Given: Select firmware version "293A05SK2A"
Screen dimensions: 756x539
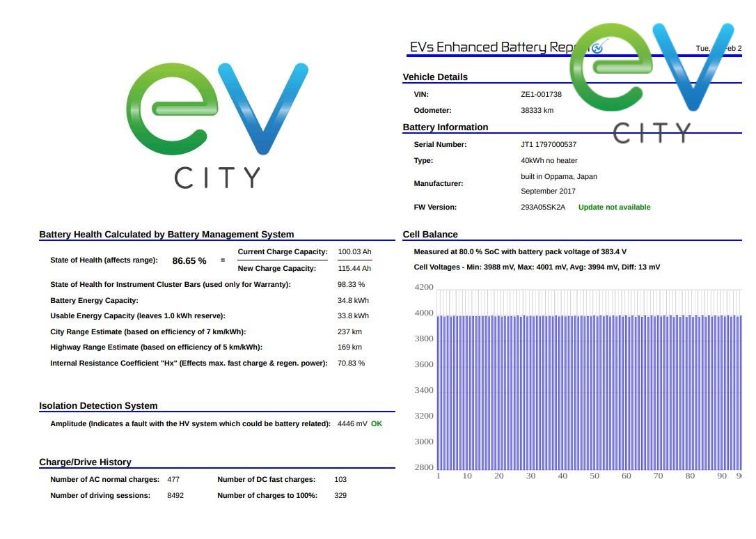Looking at the screenshot, I should (x=543, y=208).
